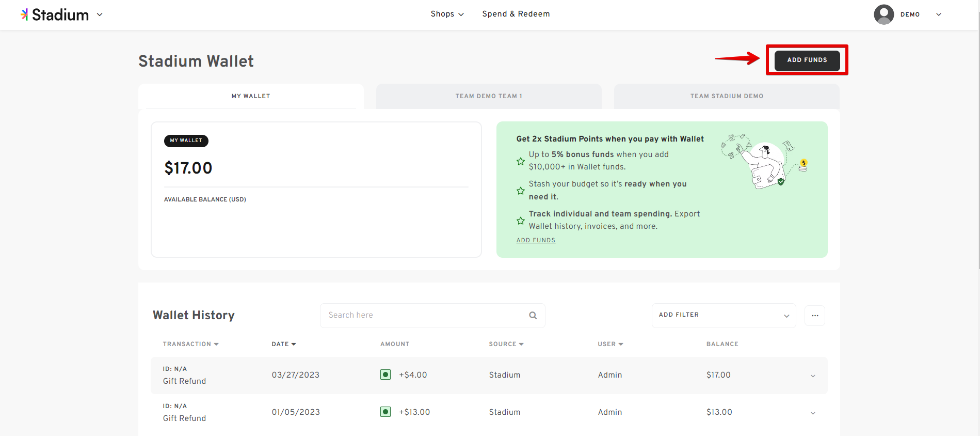Expand the 01/05/2023 Gift Refund row
The width and height of the screenshot is (980, 436).
(x=813, y=413)
